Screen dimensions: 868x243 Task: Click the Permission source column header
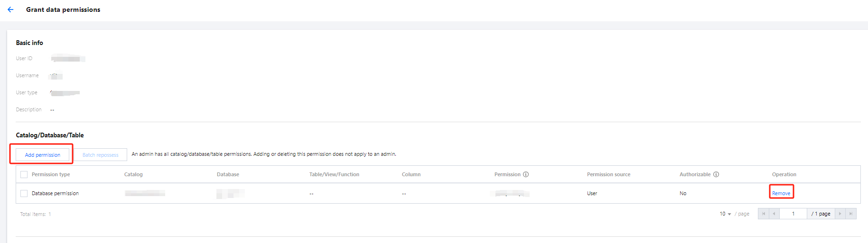click(x=608, y=174)
